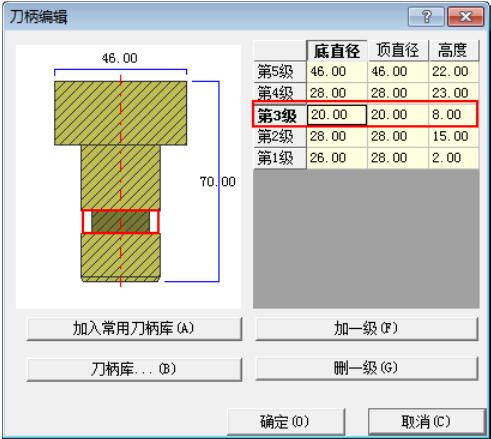Image resolution: width=491 pixels, height=439 pixels.
Task: Edit 第3级 底直径 field 20.00
Action: (337, 115)
